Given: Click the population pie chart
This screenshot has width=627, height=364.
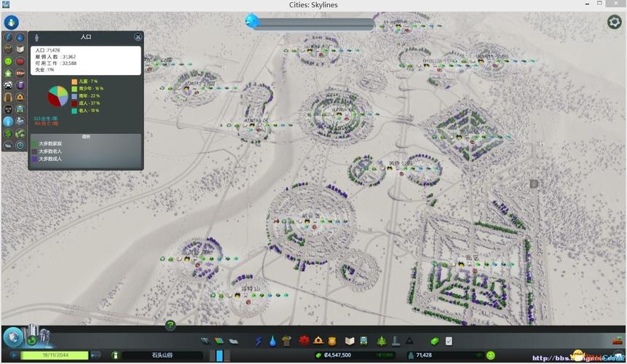Looking at the screenshot, I should [x=58, y=96].
